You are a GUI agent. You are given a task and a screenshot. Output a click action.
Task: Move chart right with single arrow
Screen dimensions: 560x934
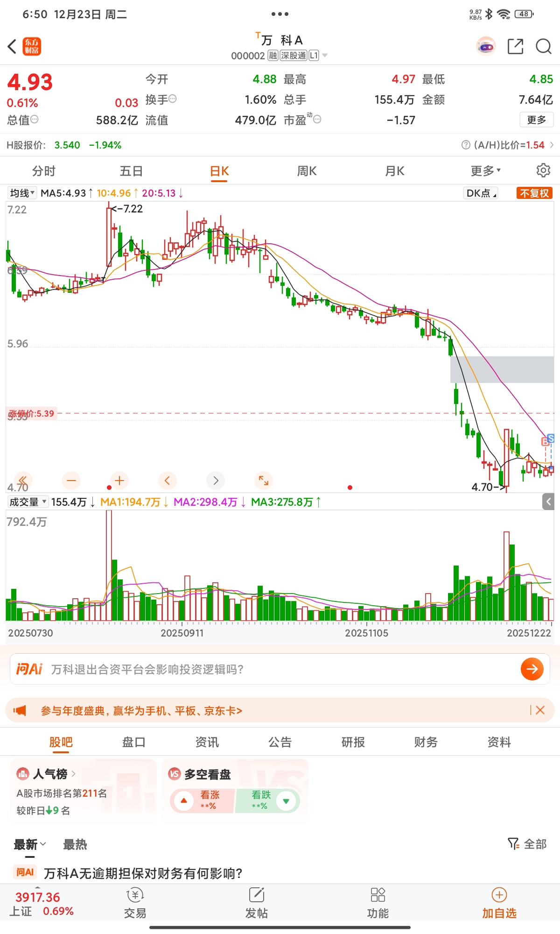pyautogui.click(x=216, y=480)
